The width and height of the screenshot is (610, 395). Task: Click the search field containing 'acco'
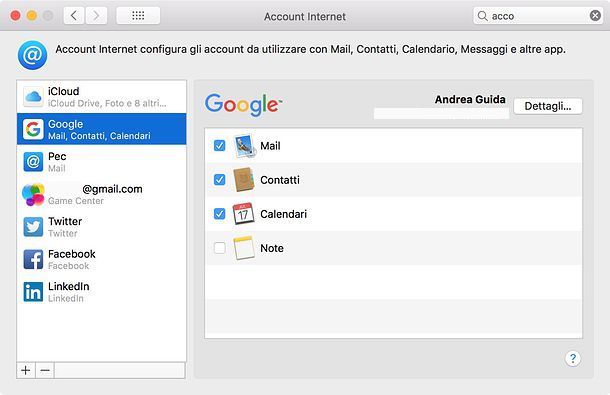pos(538,16)
